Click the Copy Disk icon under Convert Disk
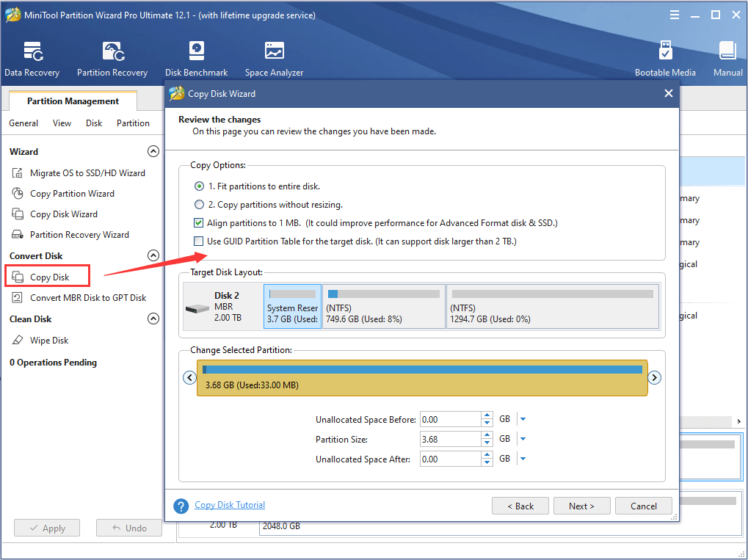748x560 pixels. click(x=18, y=277)
